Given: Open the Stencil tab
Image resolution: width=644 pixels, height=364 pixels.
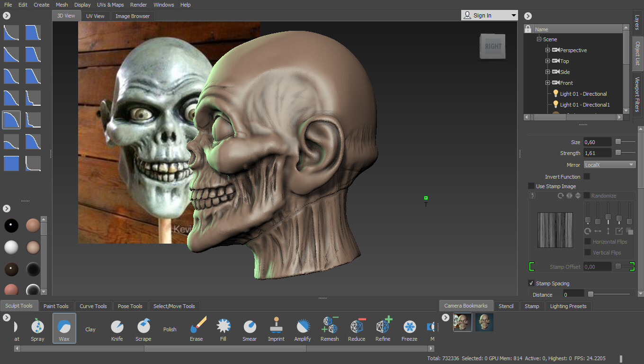Looking at the screenshot, I should tap(506, 306).
